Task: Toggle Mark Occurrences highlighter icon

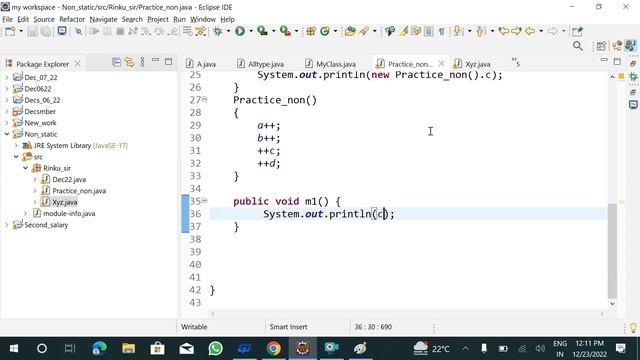Action: point(404,31)
